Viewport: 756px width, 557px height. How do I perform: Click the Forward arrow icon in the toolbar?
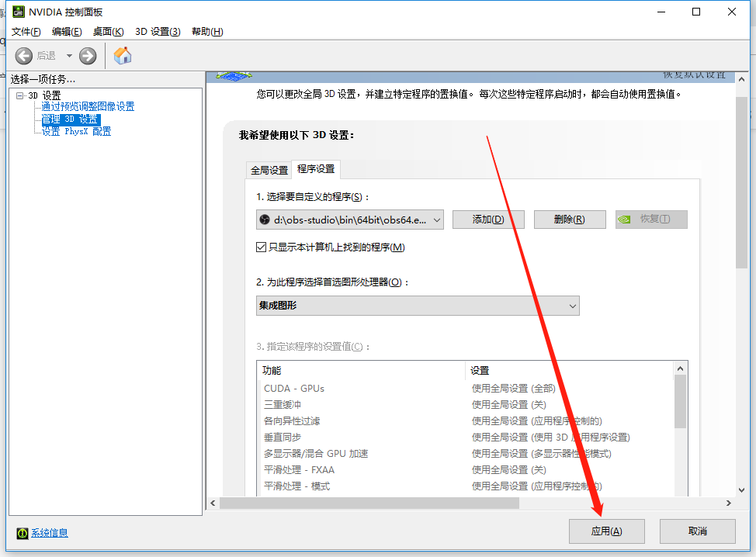88,56
